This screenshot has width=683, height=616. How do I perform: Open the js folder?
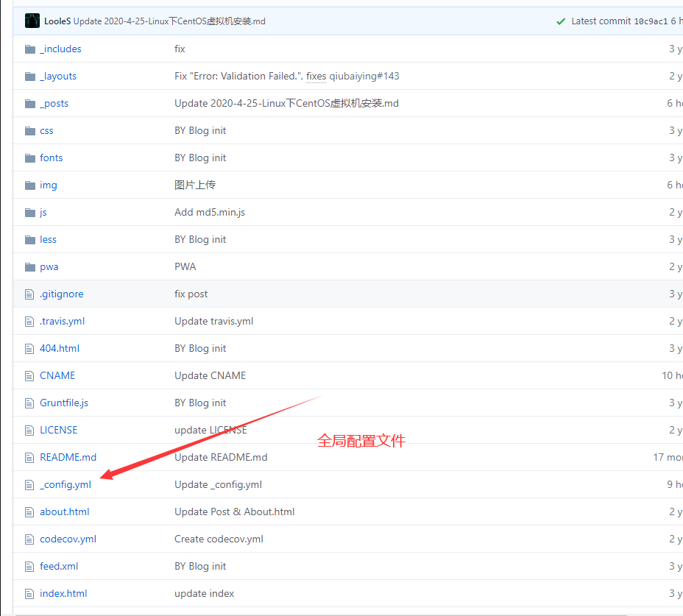(43, 212)
